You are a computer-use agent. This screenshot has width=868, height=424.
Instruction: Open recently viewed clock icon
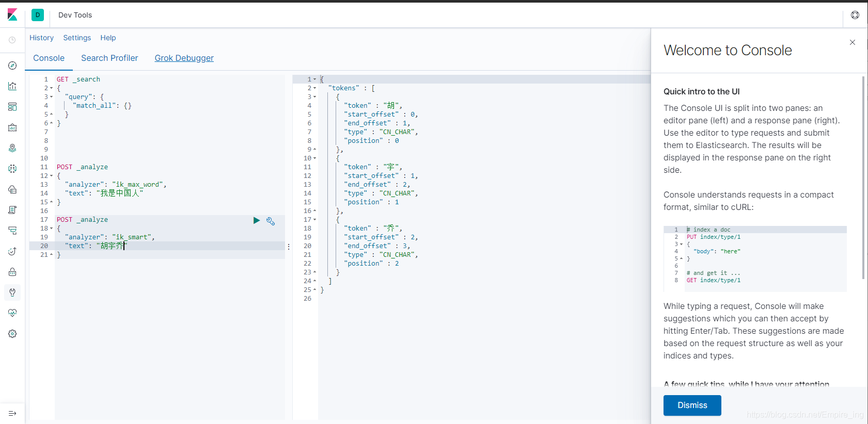pos(12,40)
